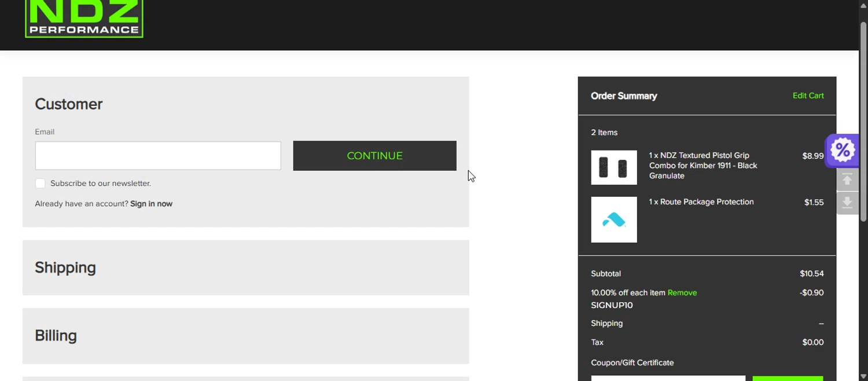The width and height of the screenshot is (868, 381).
Task: Click the SIGNUP10 coupon code text
Action: (612, 305)
